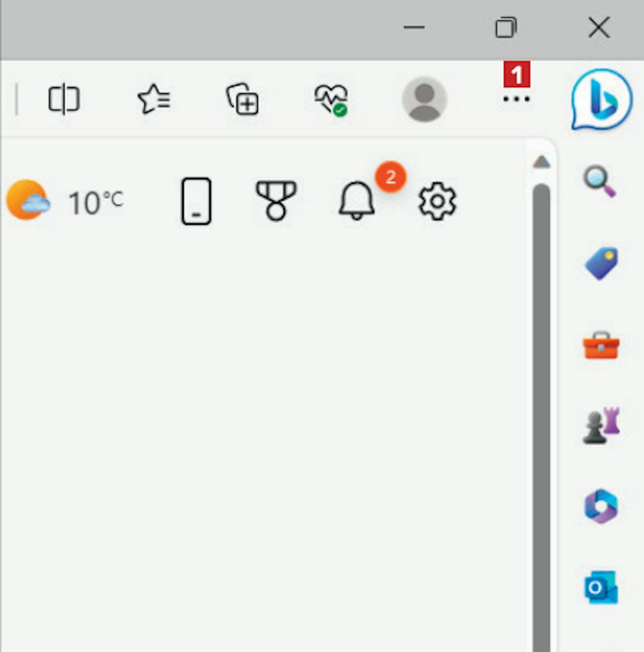Open Outlook in the sidebar
Viewport: 644px width, 652px height.
[601, 587]
